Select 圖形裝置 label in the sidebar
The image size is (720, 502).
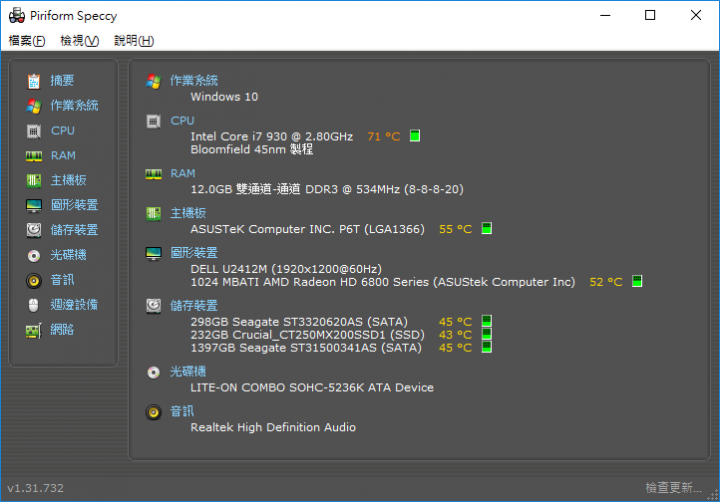click(x=74, y=205)
